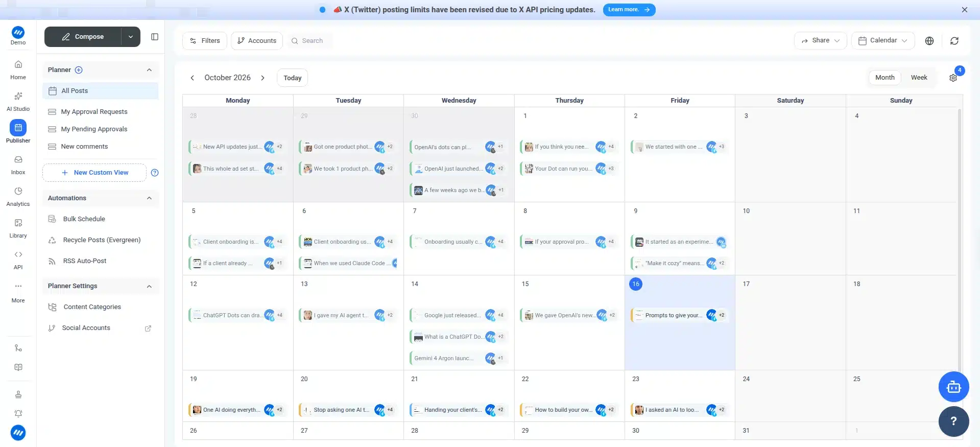
Task: Go to the previous month
Action: 193,78
